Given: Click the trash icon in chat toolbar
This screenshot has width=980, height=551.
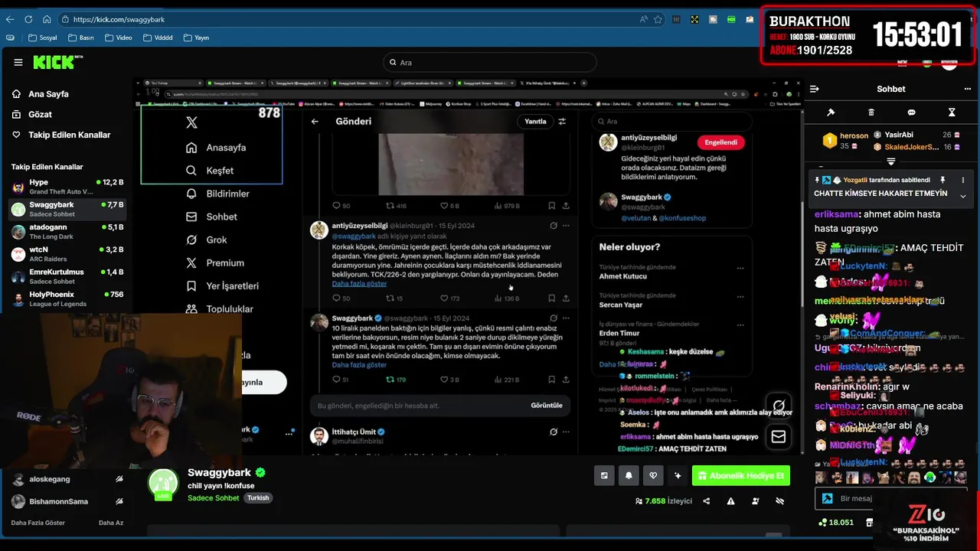Looking at the screenshot, I should tap(871, 112).
